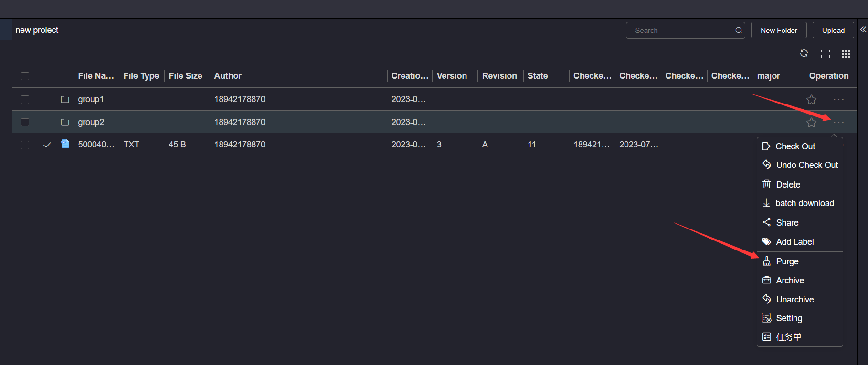The image size is (868, 365).
Task: Focus the Search input field
Action: (x=685, y=30)
